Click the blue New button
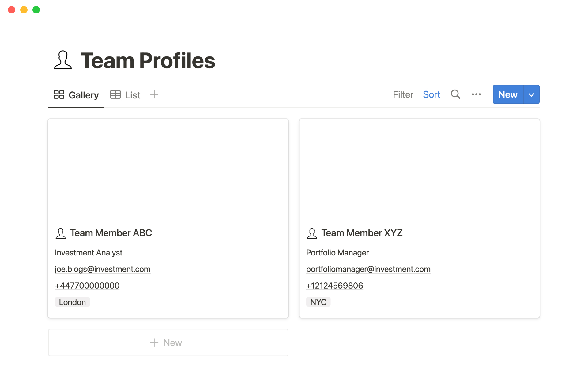The height and width of the screenshot is (368, 588). click(508, 94)
